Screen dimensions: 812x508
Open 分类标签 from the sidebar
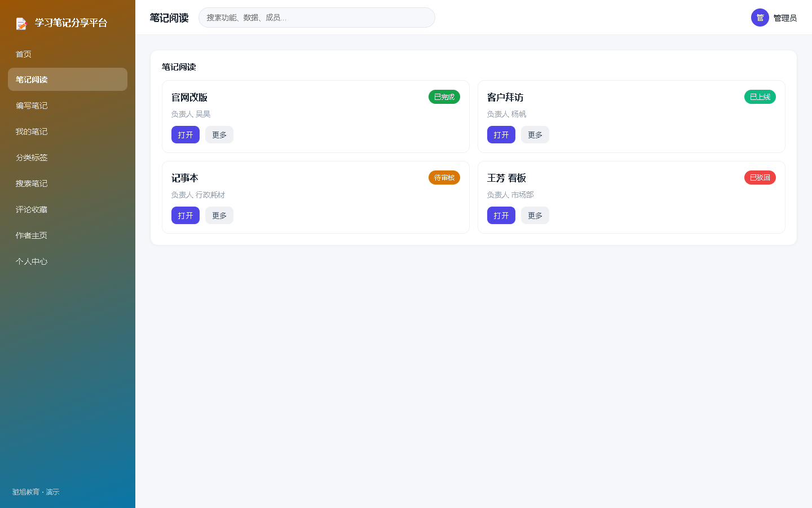68,157
